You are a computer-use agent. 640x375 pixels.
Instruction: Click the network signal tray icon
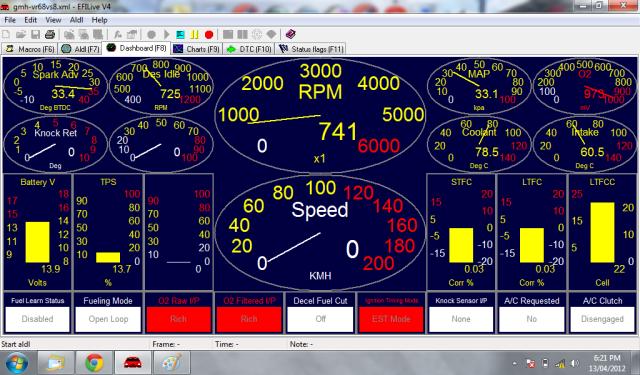(560, 363)
